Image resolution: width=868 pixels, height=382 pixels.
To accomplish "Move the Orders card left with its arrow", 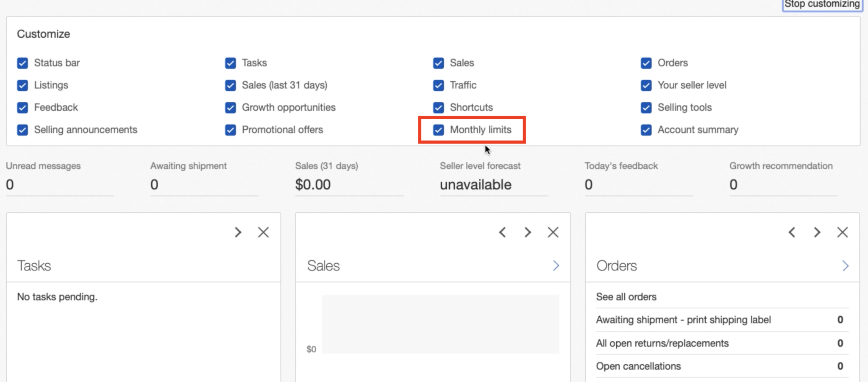I will 792,232.
